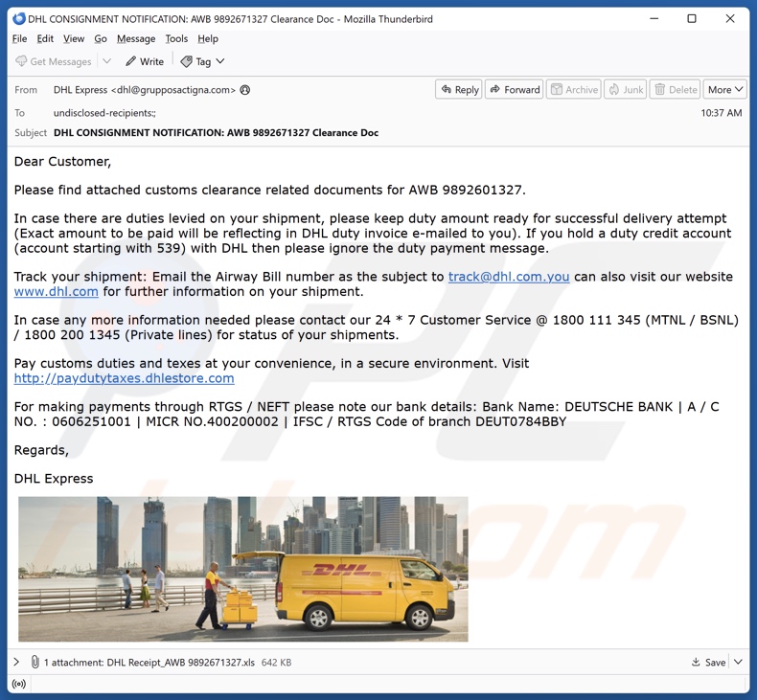Open the www.dhl.com link

[x=56, y=291]
